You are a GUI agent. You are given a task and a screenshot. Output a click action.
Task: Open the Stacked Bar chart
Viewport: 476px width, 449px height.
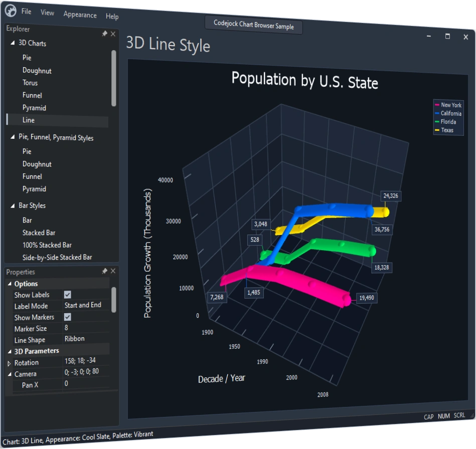pos(39,233)
